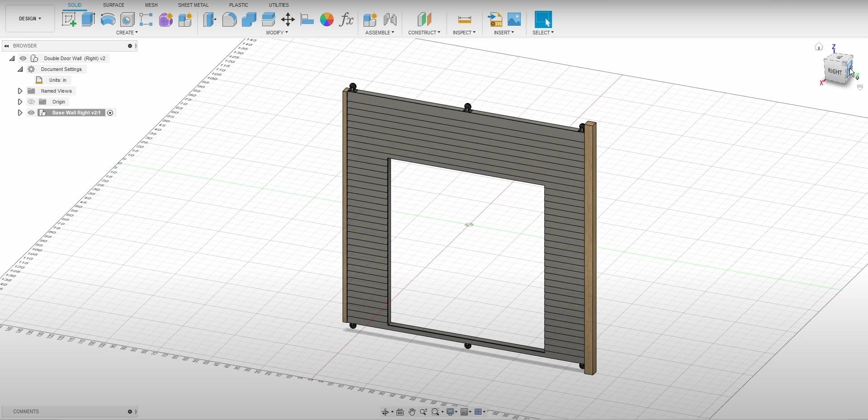
Task: Click the Create Sketch tool icon
Action: pos(69,19)
